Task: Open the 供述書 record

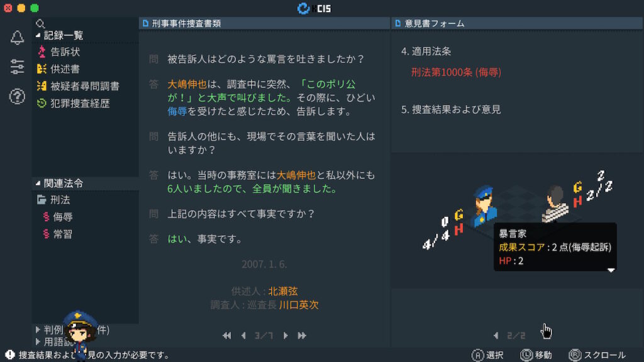Action: 58,69
